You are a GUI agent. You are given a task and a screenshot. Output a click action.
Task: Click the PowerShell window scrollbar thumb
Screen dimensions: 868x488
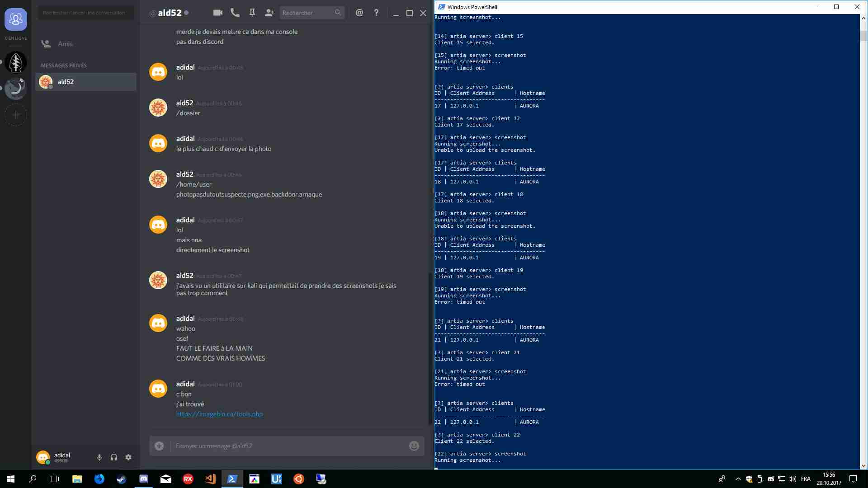point(863,36)
